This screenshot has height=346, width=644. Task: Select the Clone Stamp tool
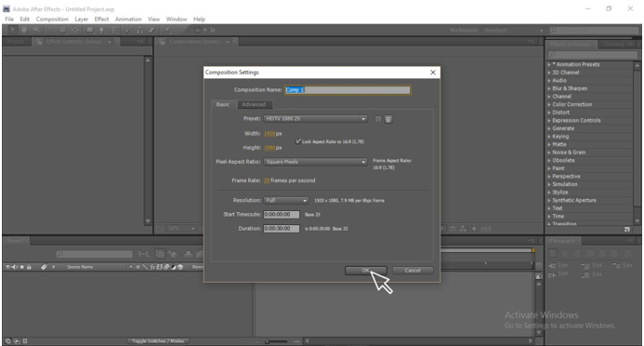[x=139, y=30]
